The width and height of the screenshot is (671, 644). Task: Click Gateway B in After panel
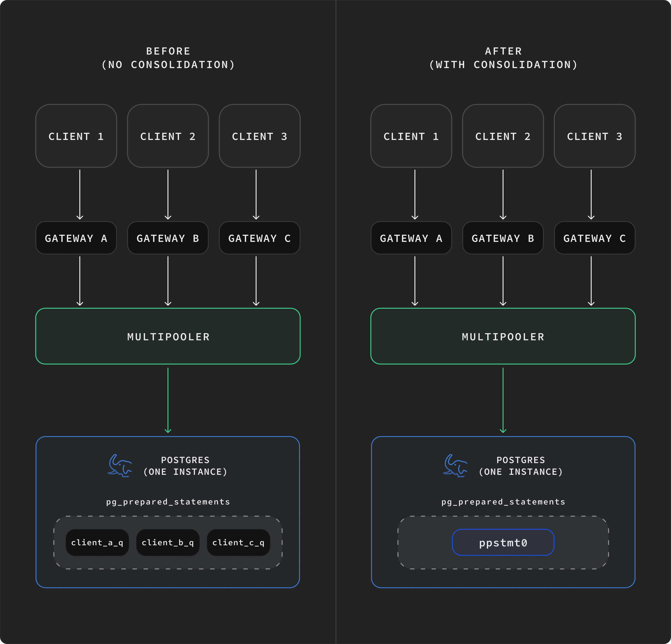pos(503,238)
